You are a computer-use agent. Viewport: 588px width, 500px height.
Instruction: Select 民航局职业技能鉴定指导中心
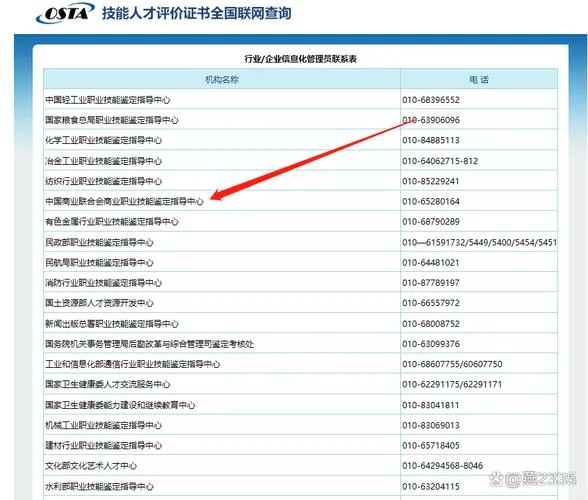[x=99, y=263]
